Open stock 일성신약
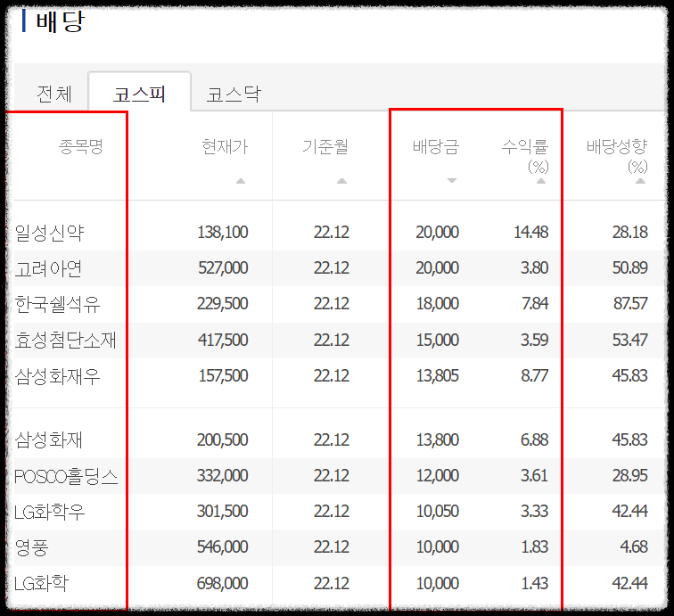 click(x=49, y=233)
